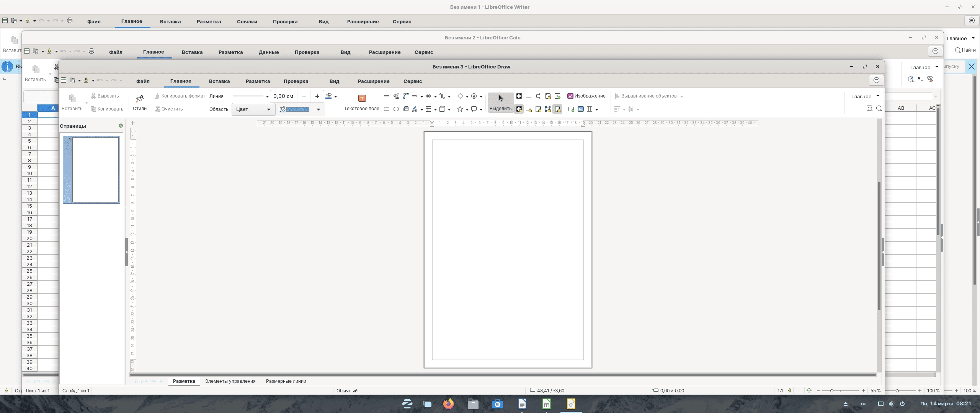Switch to Элементы управления layer tab

coord(230,381)
